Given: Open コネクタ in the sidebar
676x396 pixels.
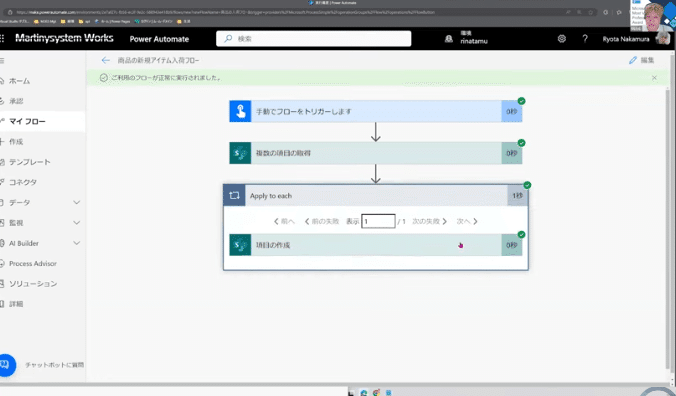Looking at the screenshot, I should click(x=23, y=182).
